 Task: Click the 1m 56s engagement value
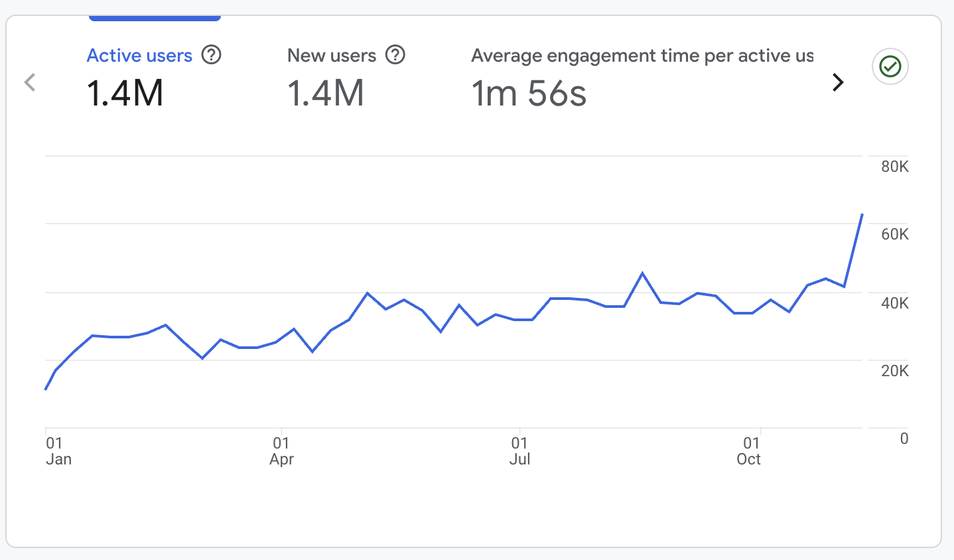[529, 93]
